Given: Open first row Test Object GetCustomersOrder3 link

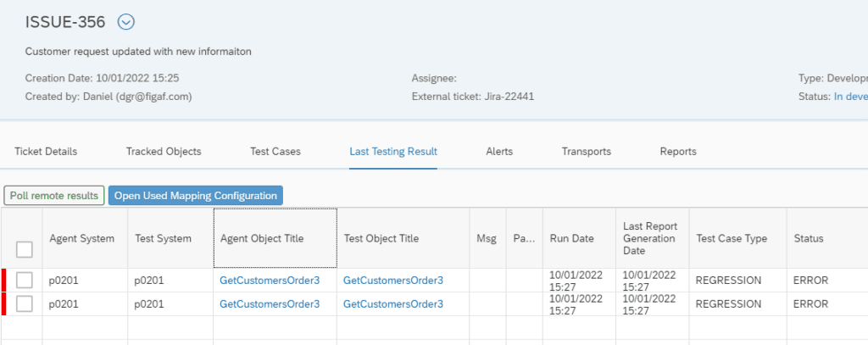Looking at the screenshot, I should tap(393, 281).
